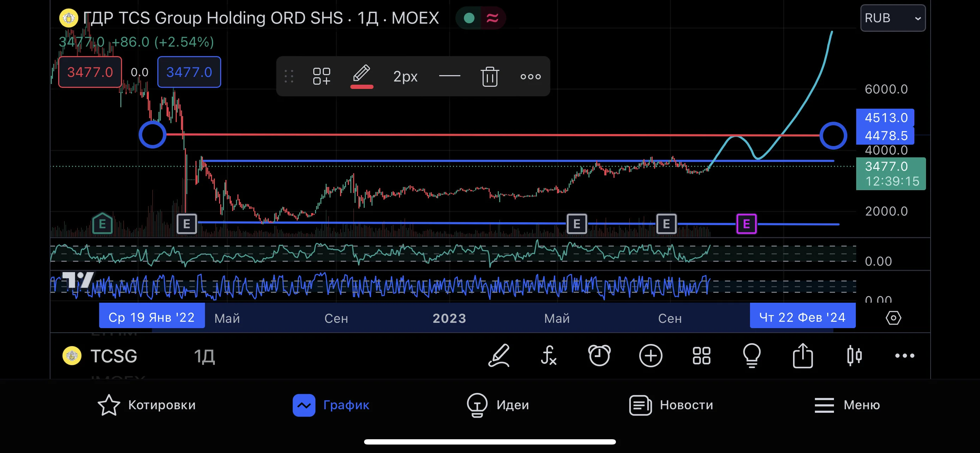This screenshot has height=453, width=980.
Task: Select the left anchor circle of red line
Action: (152, 135)
